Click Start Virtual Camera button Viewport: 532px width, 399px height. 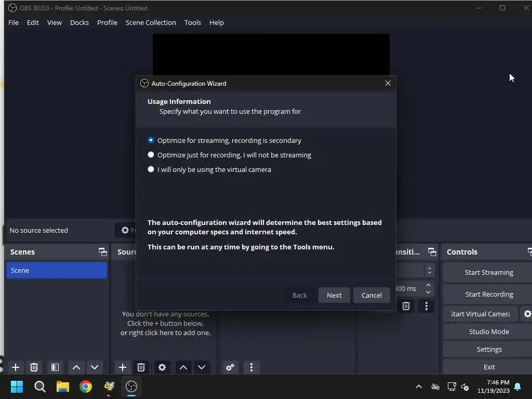pyautogui.click(x=481, y=314)
